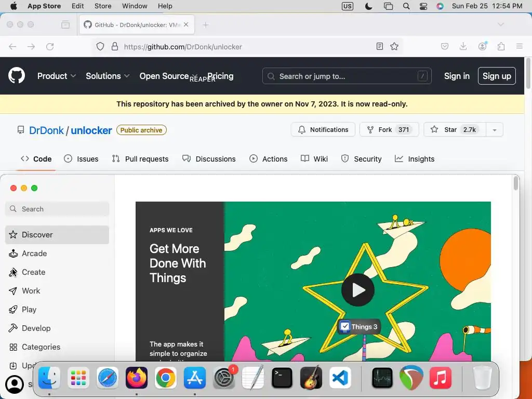Expand the Product dropdown menu
The image size is (532, 399).
coord(57,76)
